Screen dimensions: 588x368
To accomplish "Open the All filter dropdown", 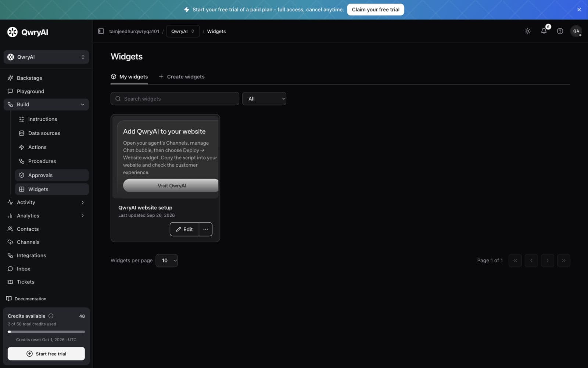I will coord(264,99).
